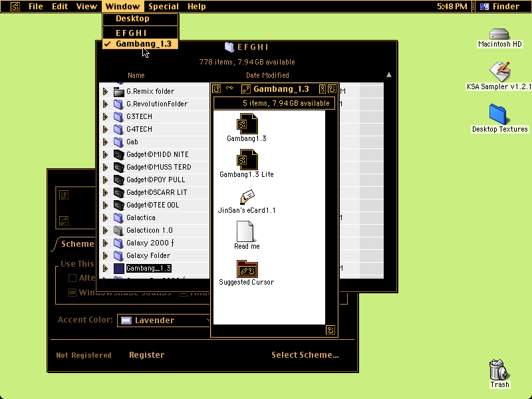Select the JinSan's eCard1.1 icon

(247, 197)
